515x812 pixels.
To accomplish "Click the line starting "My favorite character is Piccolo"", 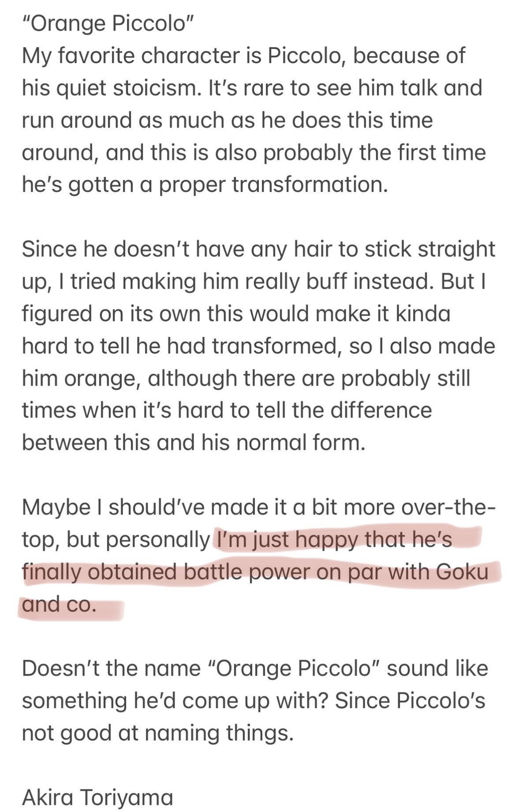I will pos(243,56).
